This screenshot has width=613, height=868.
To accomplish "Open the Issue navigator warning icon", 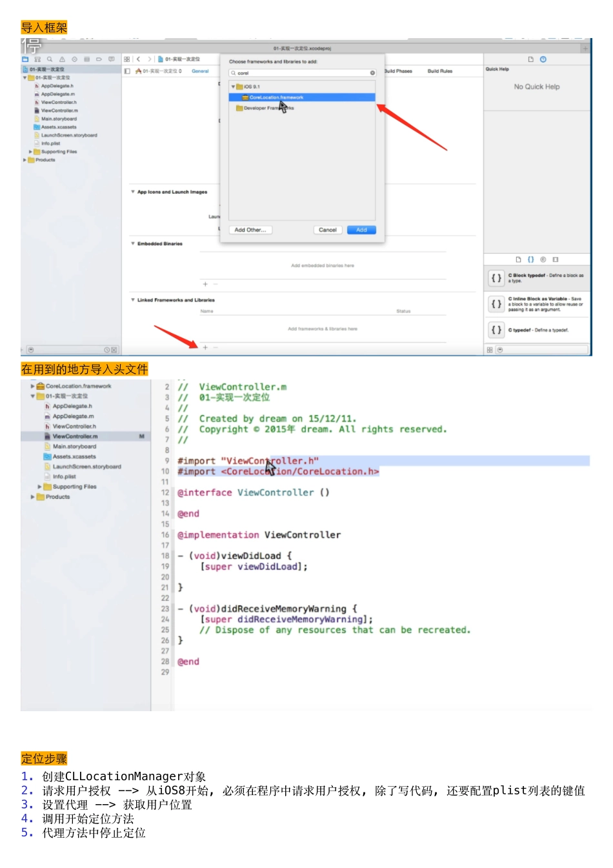I will [62, 59].
